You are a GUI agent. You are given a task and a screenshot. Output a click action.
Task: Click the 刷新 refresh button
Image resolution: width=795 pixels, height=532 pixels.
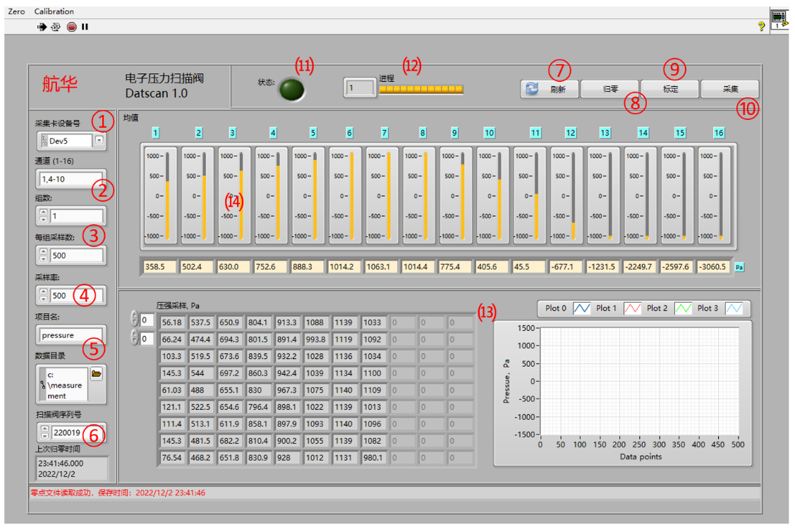point(550,90)
